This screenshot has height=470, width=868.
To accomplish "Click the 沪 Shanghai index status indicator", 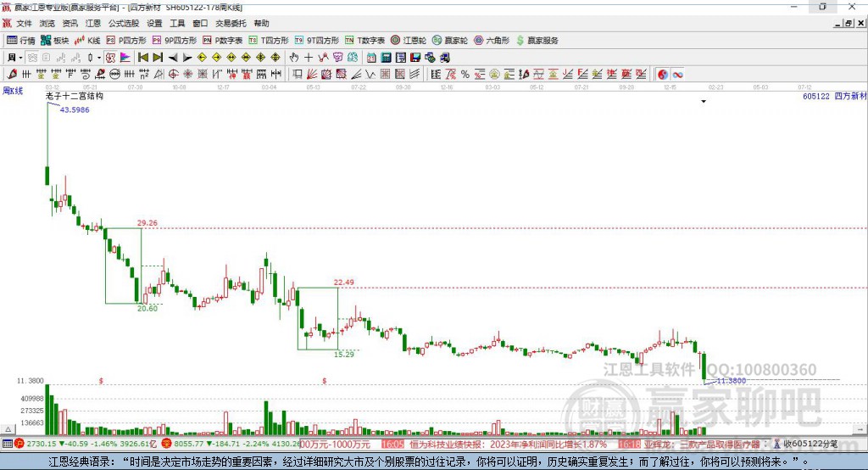I will (x=19, y=444).
